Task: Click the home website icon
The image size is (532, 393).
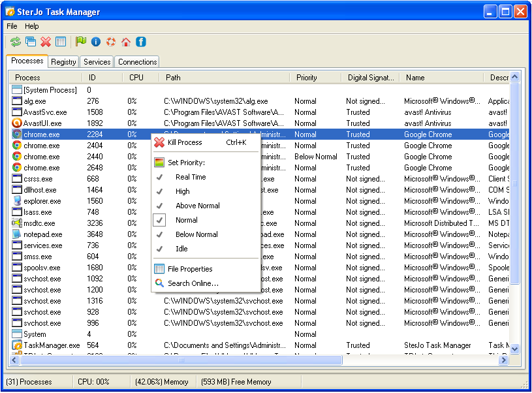Action: point(126,41)
